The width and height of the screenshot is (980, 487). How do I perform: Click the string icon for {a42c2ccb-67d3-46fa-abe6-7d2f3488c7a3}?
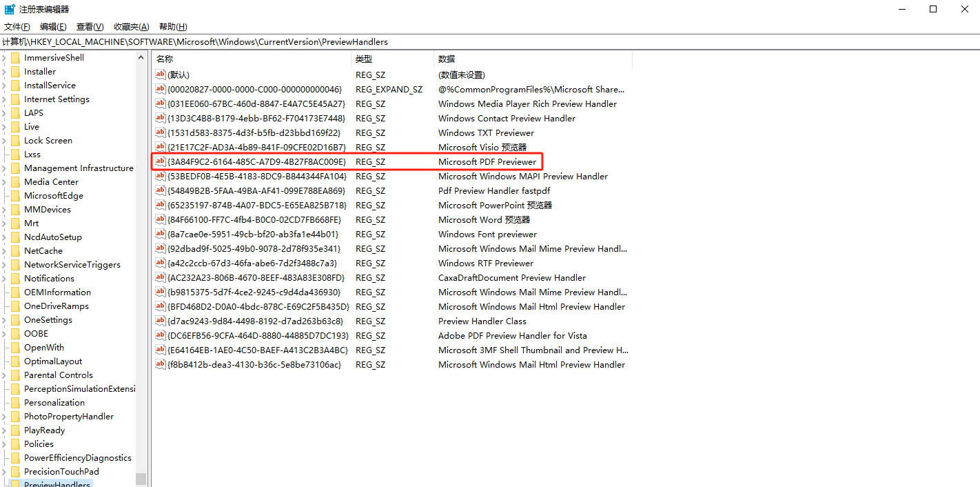(x=161, y=263)
